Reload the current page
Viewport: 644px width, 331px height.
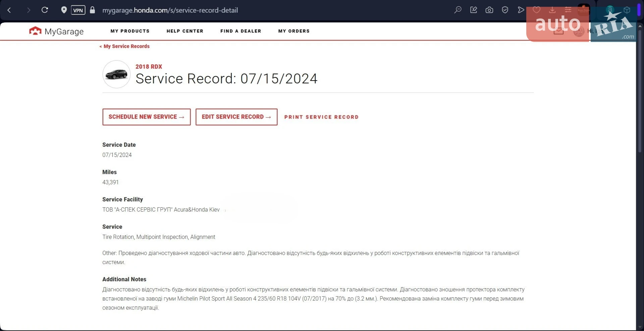(x=45, y=10)
